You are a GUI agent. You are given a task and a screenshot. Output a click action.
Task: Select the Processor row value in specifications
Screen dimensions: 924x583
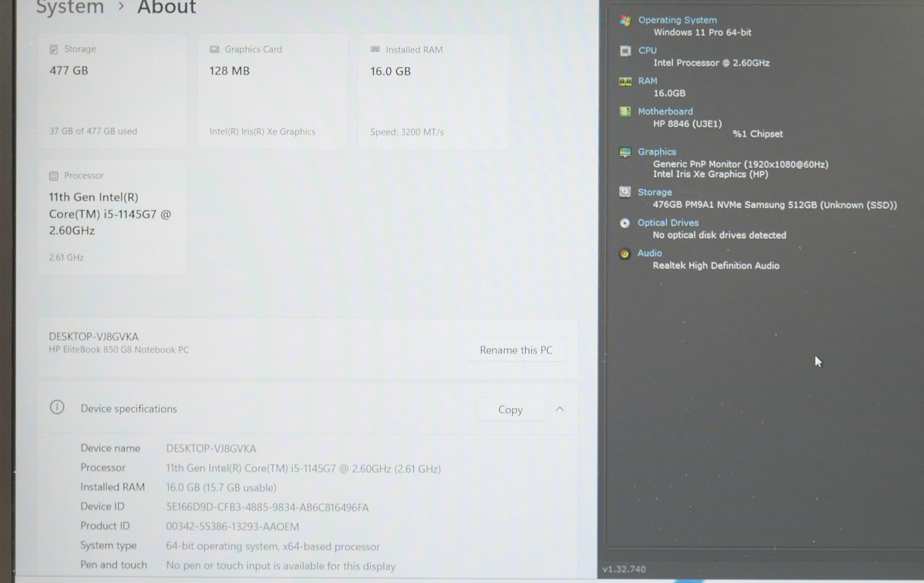pyautogui.click(x=303, y=469)
